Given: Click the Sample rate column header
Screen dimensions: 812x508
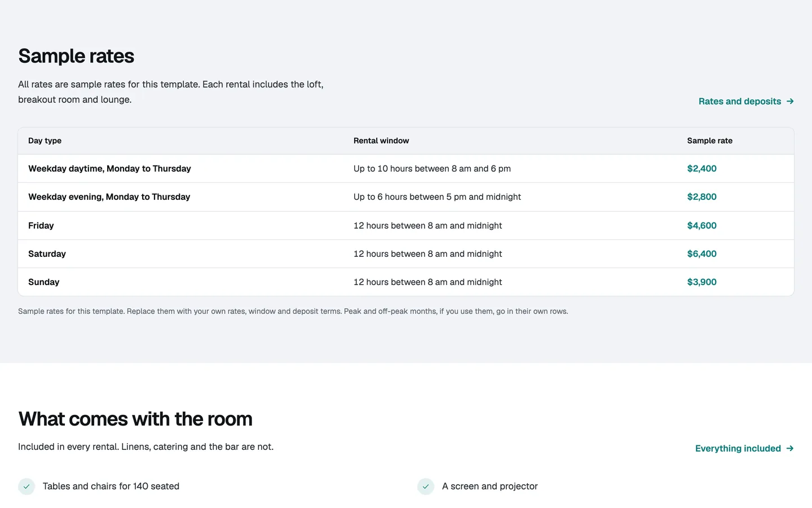Looking at the screenshot, I should [x=710, y=141].
